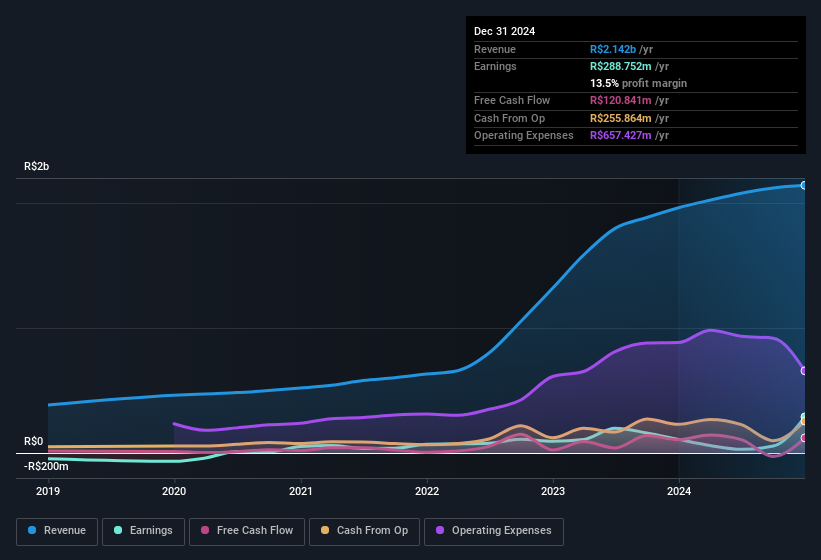Click the R$120.841m free cash flow value
The height and width of the screenshot is (560, 821).
coord(620,100)
